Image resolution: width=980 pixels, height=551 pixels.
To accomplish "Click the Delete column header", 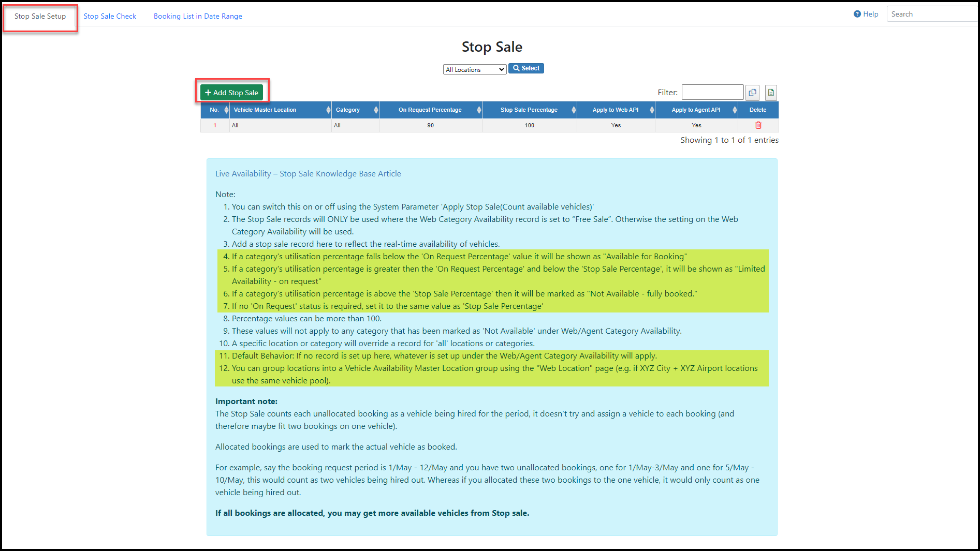I will tap(758, 110).
